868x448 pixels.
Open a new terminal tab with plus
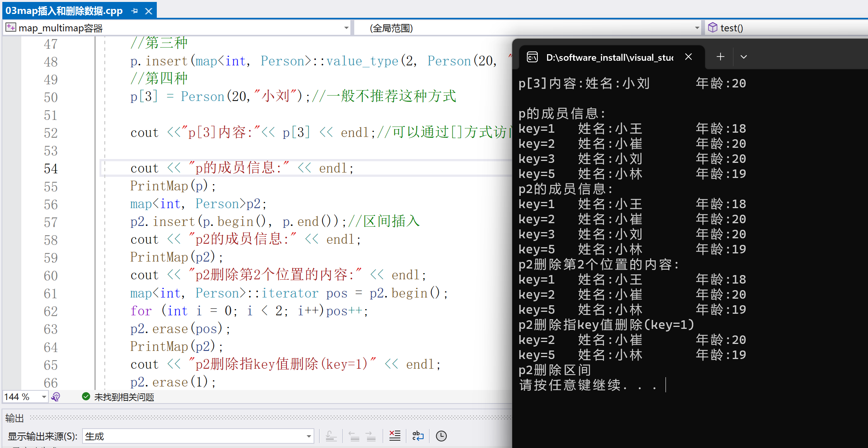(720, 57)
